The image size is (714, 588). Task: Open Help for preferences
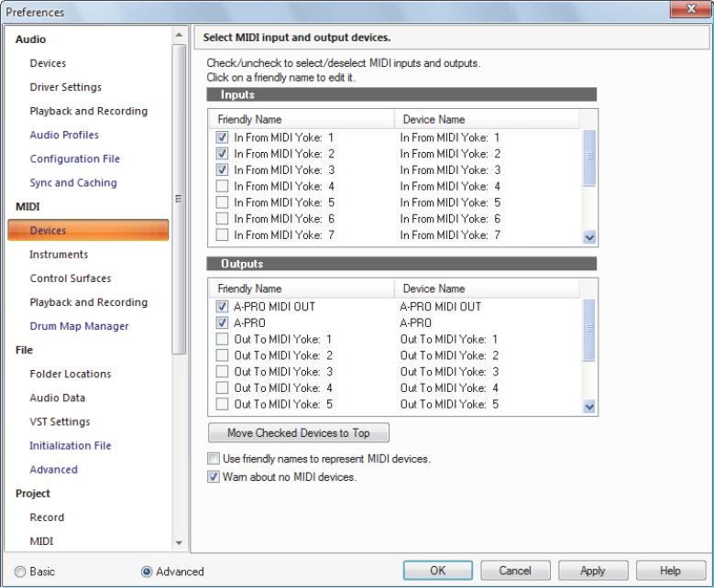(670, 571)
